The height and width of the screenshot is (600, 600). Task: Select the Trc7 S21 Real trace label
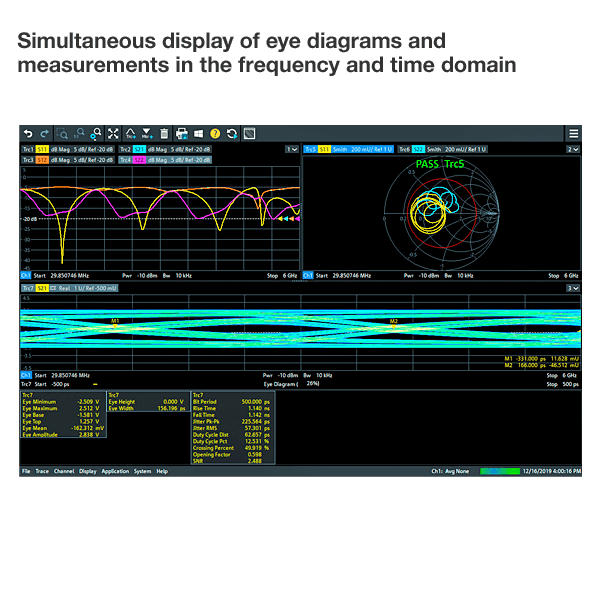click(x=69, y=288)
